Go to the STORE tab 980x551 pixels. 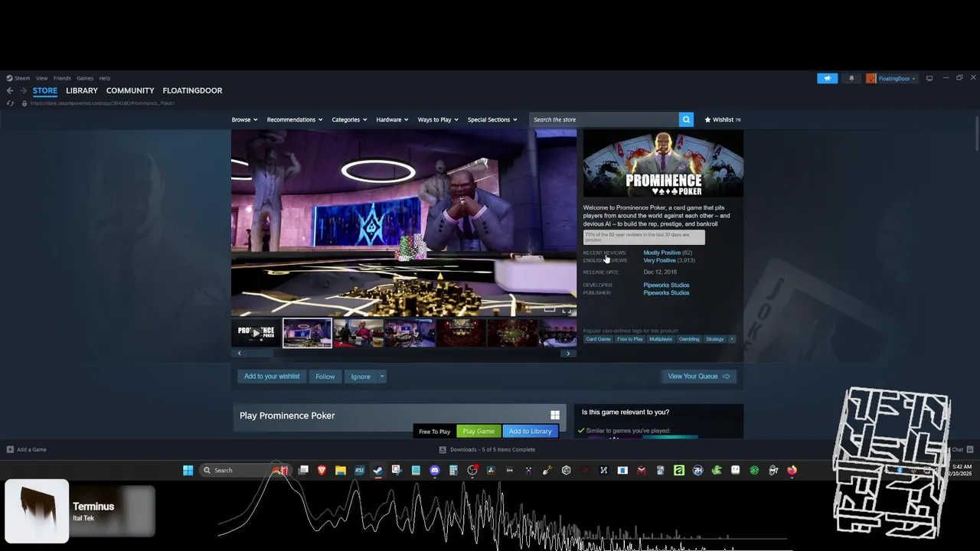click(x=45, y=90)
